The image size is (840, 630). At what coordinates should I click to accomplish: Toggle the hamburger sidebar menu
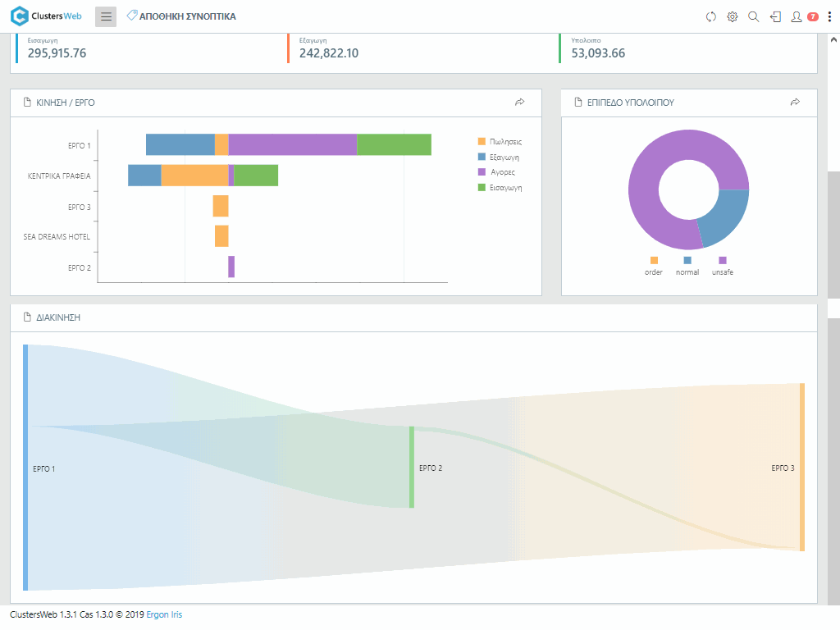106,16
